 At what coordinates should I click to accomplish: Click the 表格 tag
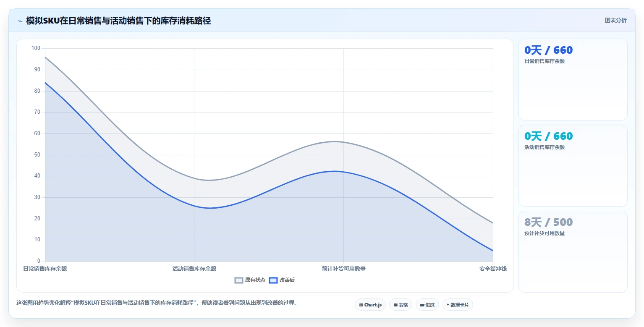[x=401, y=305]
